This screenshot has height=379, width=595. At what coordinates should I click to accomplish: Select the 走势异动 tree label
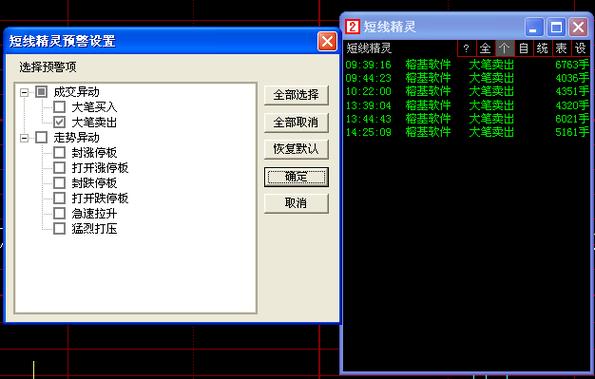pyautogui.click(x=76, y=137)
